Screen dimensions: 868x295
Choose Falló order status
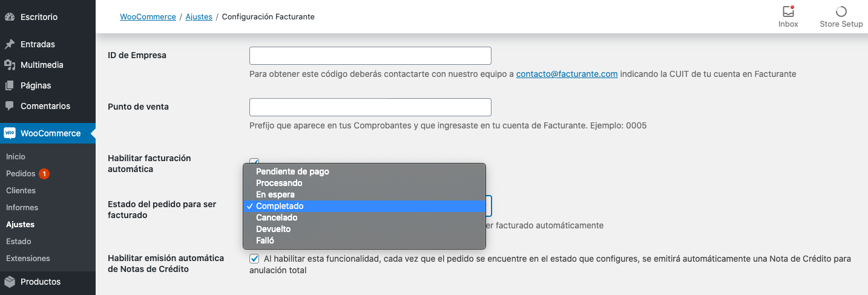(364, 240)
